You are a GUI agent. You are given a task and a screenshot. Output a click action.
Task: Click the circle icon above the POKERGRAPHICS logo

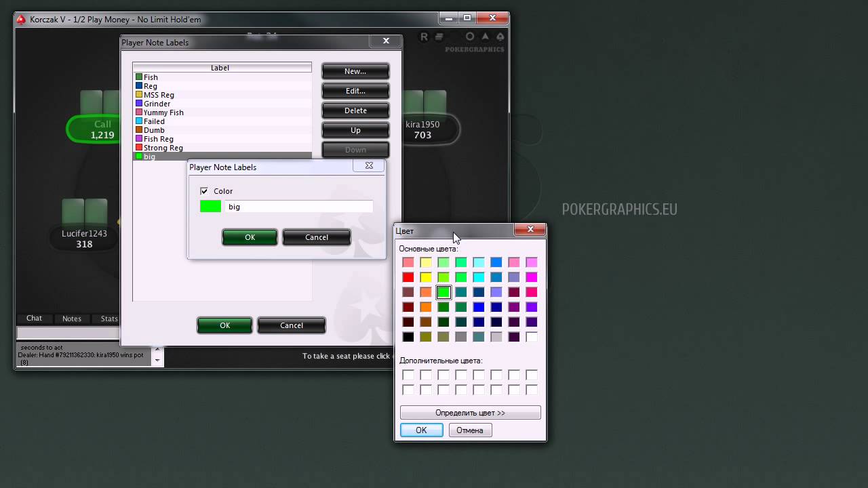[x=470, y=37]
